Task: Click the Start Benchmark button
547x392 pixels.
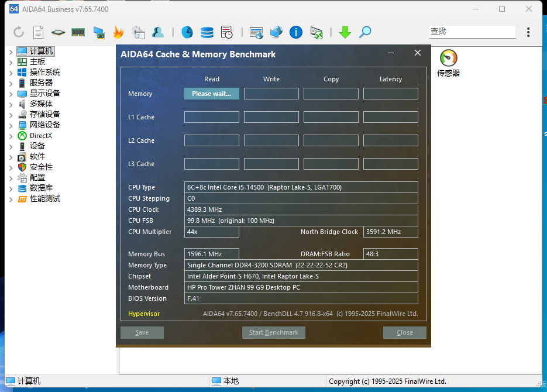Action: tap(274, 332)
